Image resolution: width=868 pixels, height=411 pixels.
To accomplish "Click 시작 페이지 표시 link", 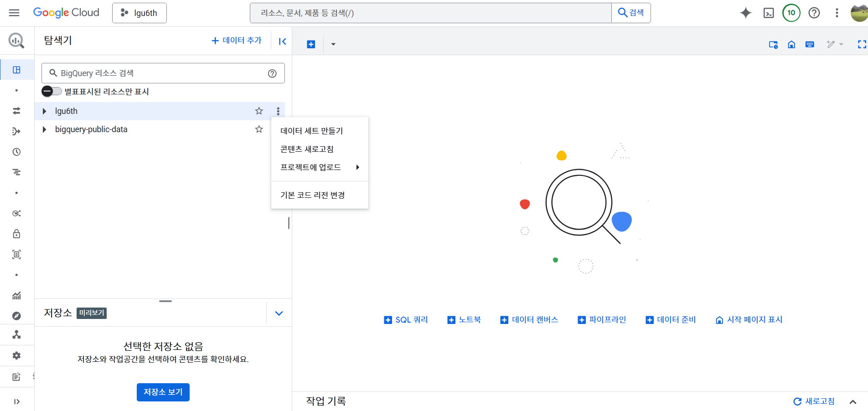I will pyautogui.click(x=749, y=320).
